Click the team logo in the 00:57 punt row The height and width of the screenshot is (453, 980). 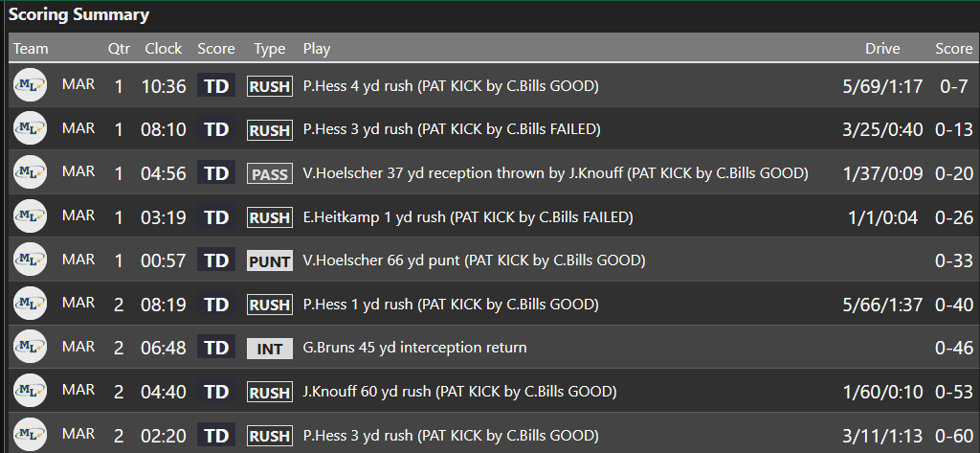[30, 260]
